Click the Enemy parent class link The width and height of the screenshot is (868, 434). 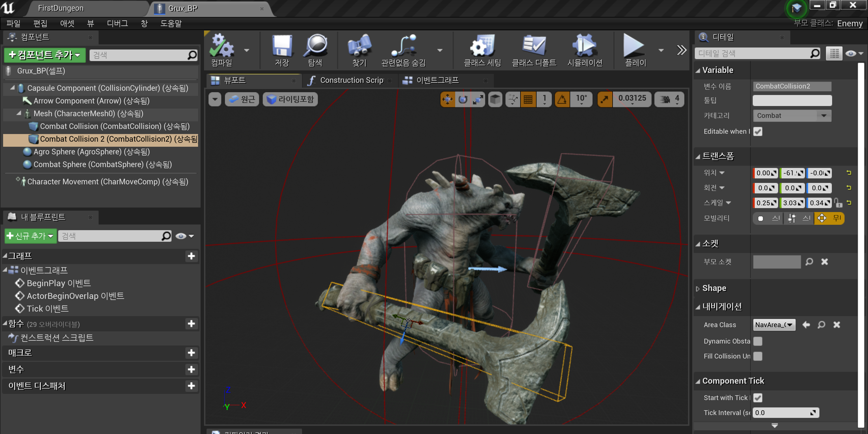pyautogui.click(x=849, y=23)
